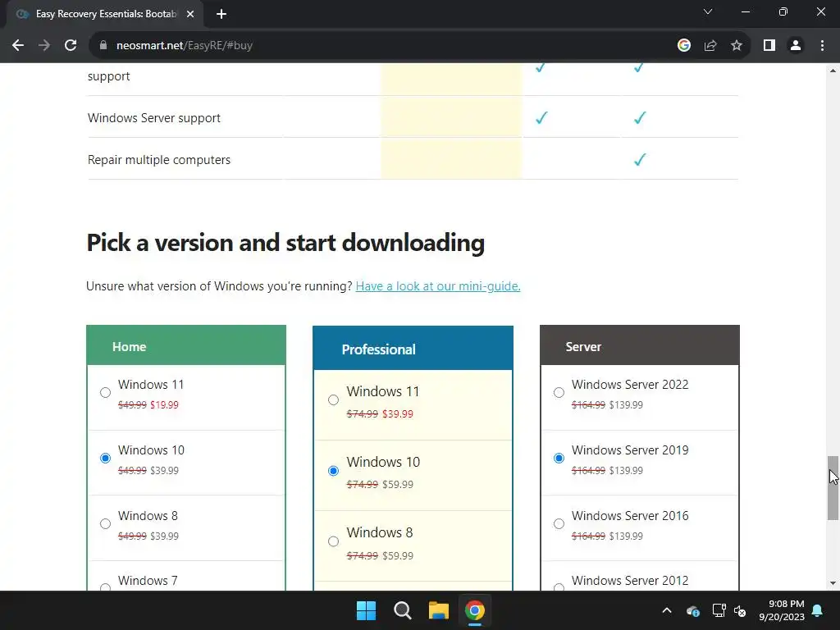
Task: Click the Windows Server 2022 $139.99 price
Action: tap(626, 405)
